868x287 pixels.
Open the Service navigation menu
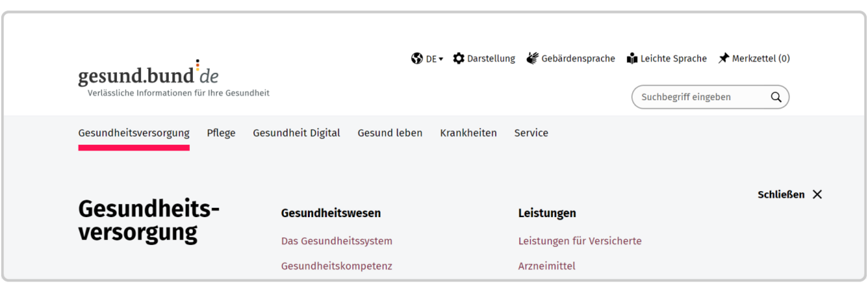tap(531, 133)
